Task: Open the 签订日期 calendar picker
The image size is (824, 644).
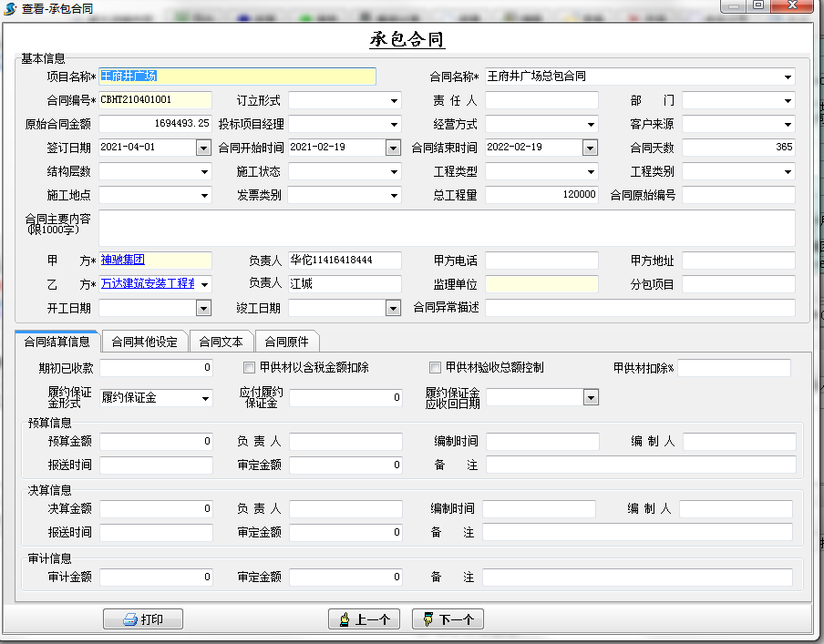Action: (x=203, y=148)
